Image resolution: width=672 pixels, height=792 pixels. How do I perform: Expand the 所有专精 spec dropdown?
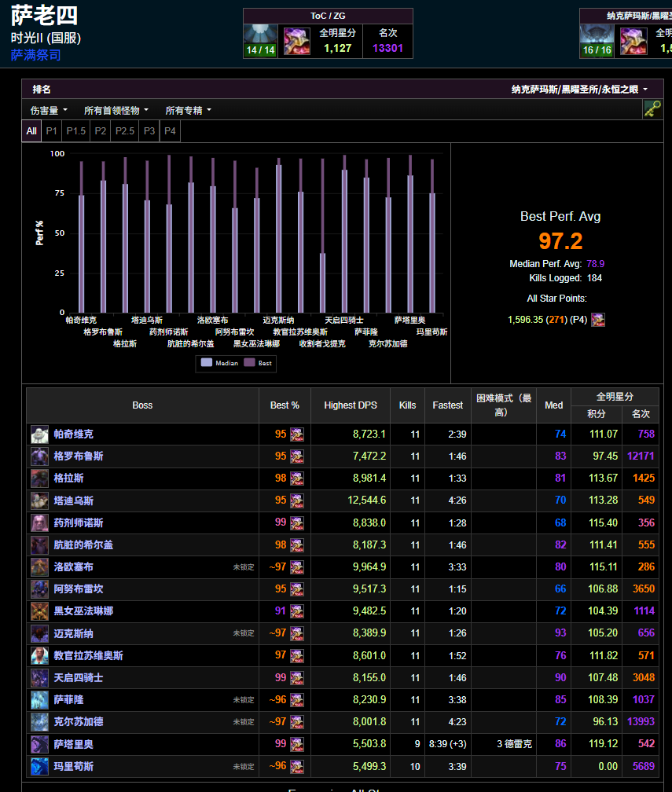(x=188, y=110)
